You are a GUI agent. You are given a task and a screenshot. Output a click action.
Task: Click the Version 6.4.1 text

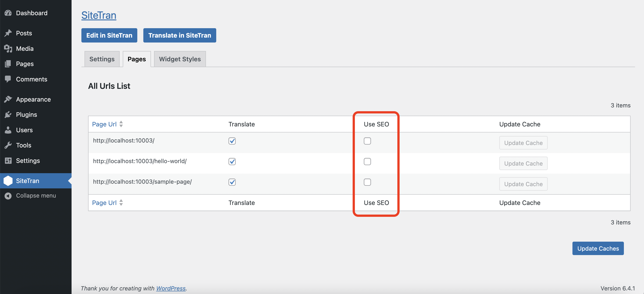tap(617, 288)
